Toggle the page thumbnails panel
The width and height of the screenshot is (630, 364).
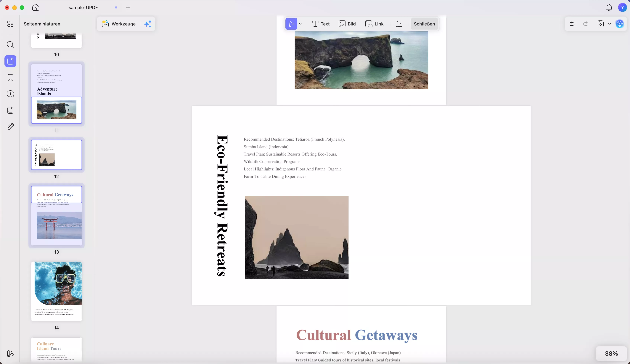10,61
